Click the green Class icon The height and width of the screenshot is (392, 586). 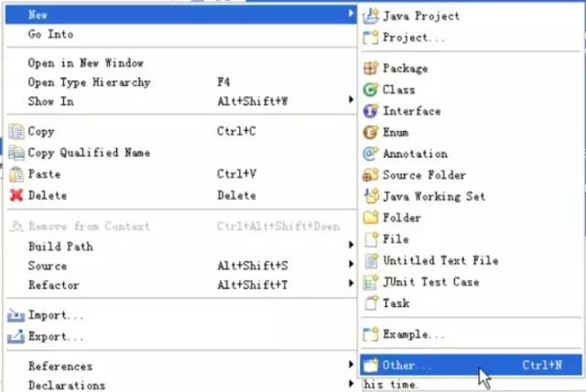[371, 90]
